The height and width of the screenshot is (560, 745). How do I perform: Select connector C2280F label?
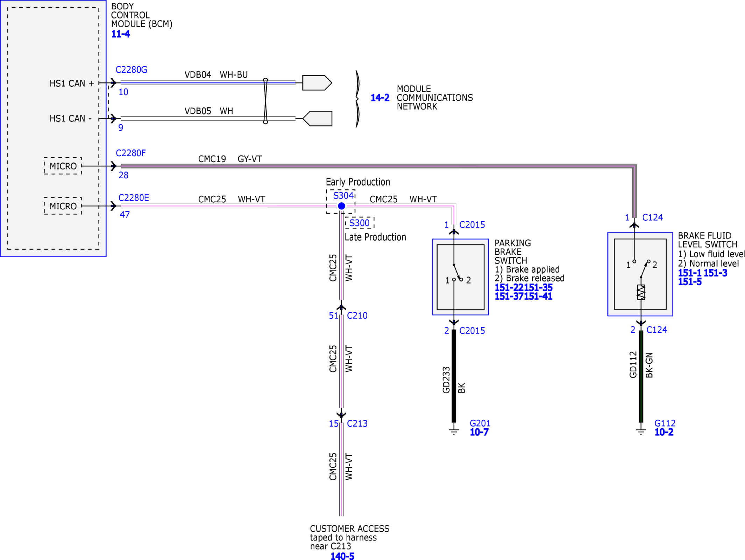click(x=131, y=153)
